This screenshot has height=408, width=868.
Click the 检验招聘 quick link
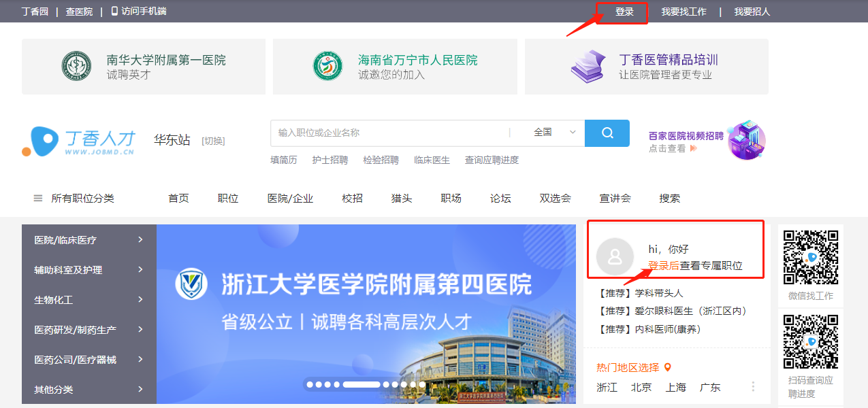[x=381, y=160]
